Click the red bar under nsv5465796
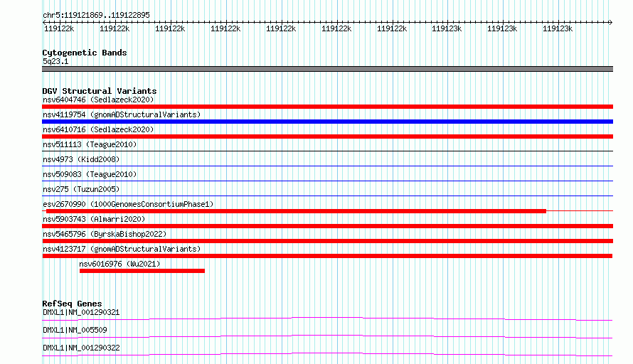 point(327,241)
